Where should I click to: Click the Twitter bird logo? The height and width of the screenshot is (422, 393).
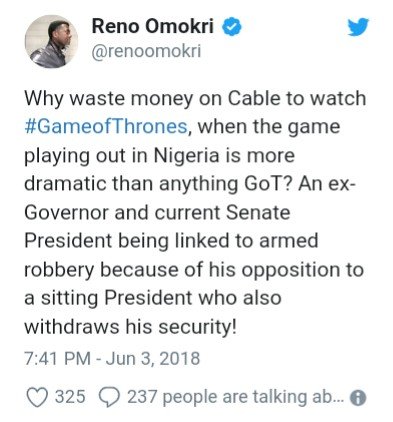tap(358, 27)
